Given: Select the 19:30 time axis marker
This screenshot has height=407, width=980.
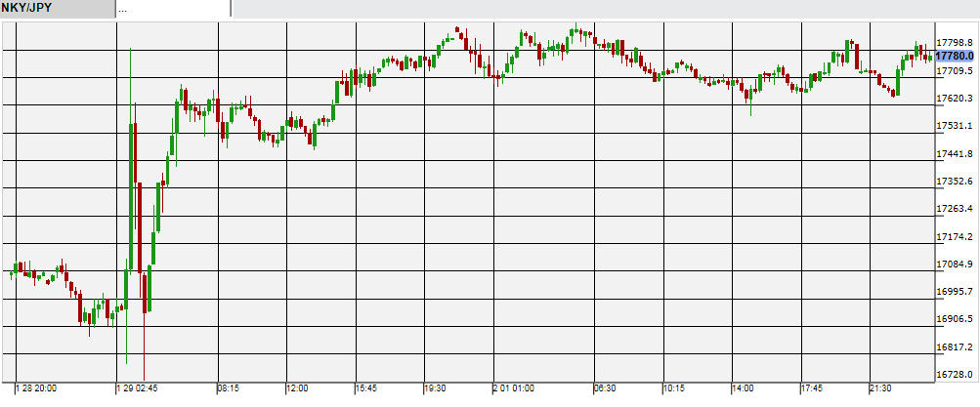Looking at the screenshot, I should point(435,388).
